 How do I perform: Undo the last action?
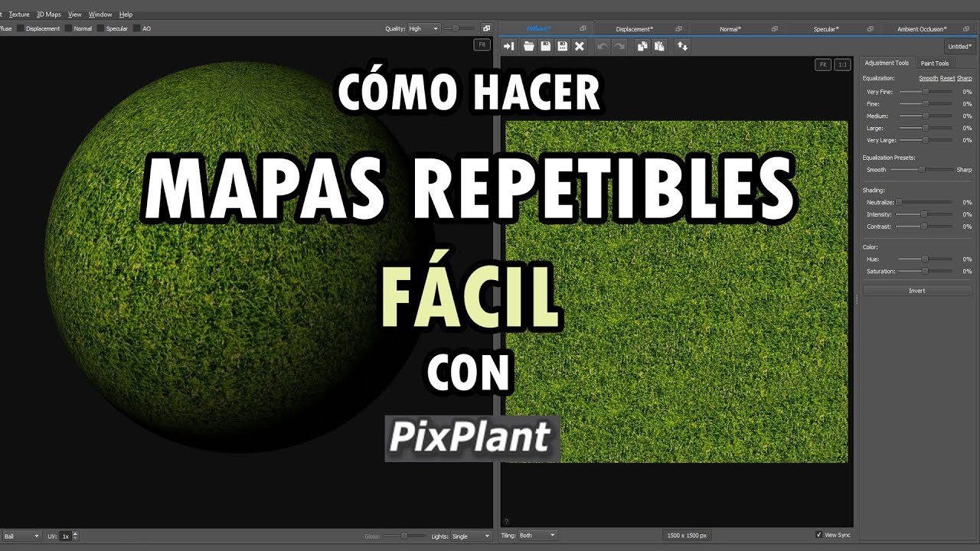coord(603,47)
